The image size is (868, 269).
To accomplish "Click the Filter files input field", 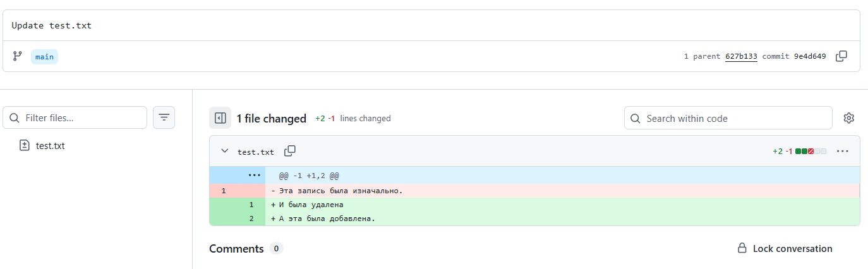I will [82, 118].
